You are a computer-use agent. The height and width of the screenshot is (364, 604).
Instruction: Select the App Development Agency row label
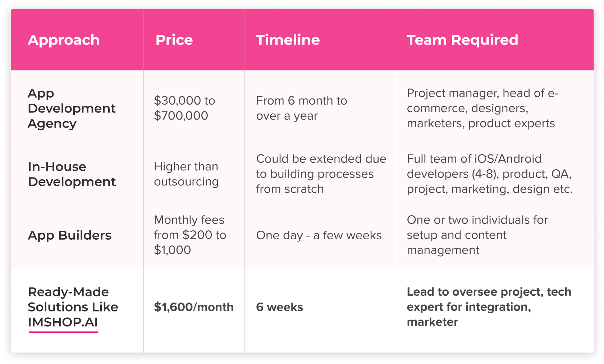click(72, 108)
